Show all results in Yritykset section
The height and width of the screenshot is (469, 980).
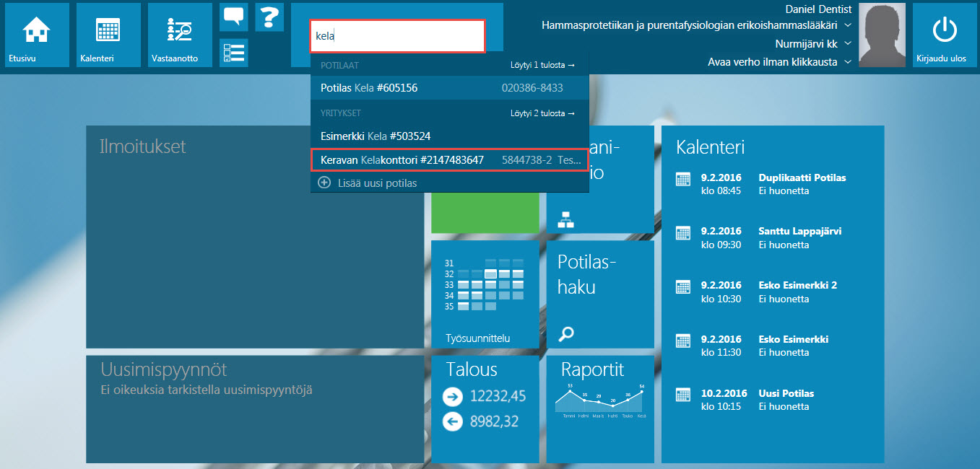[542, 113]
